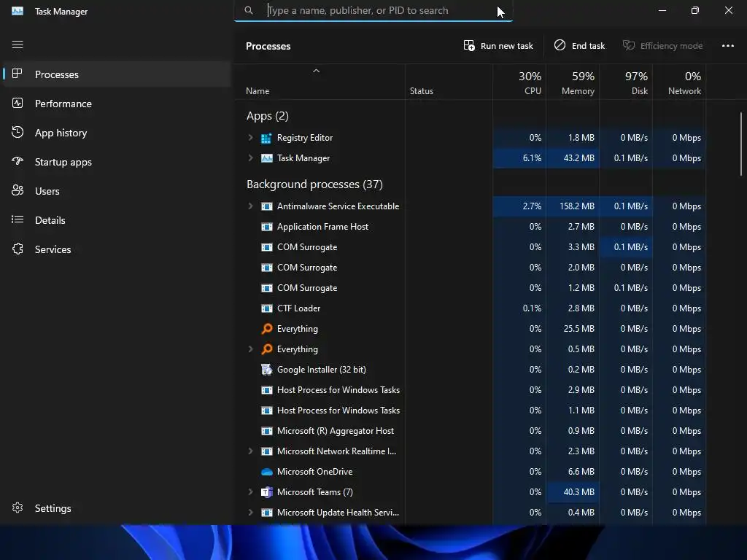Viewport: 747px width, 560px height.
Task: Open Settings from the sidebar
Action: point(117,508)
